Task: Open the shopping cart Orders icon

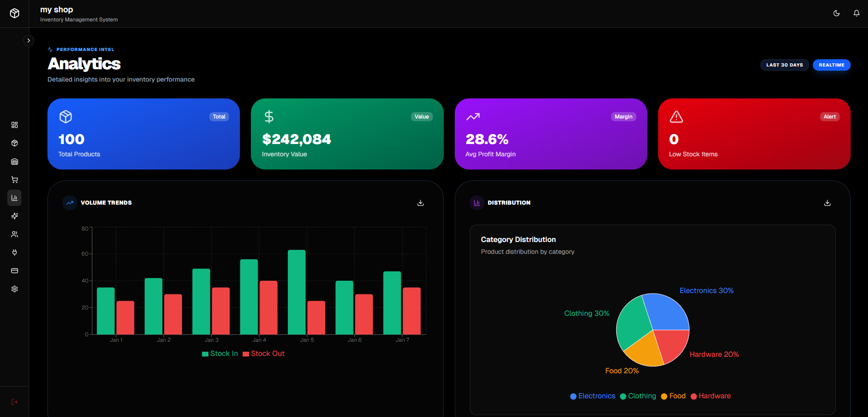Action: coord(14,180)
